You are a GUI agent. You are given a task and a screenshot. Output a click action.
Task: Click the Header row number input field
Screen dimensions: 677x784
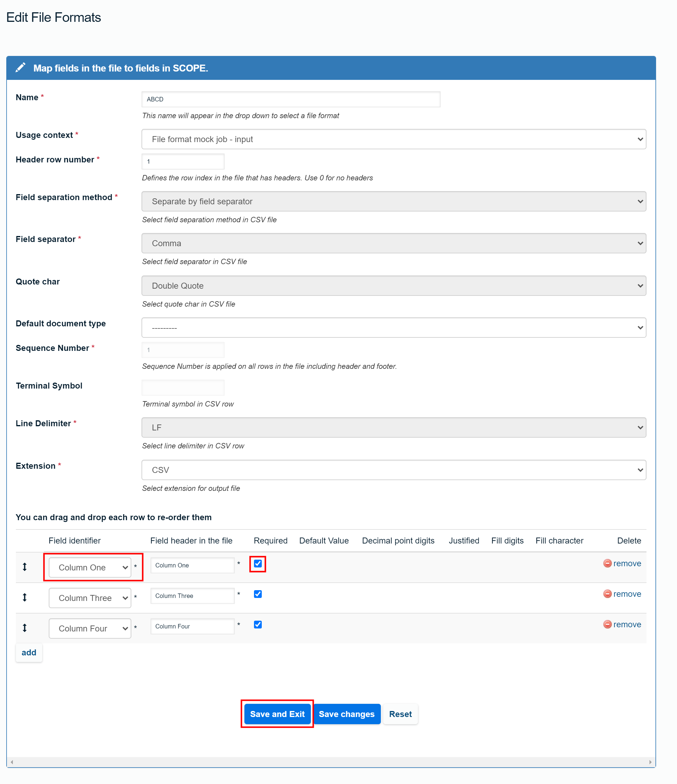tap(183, 162)
